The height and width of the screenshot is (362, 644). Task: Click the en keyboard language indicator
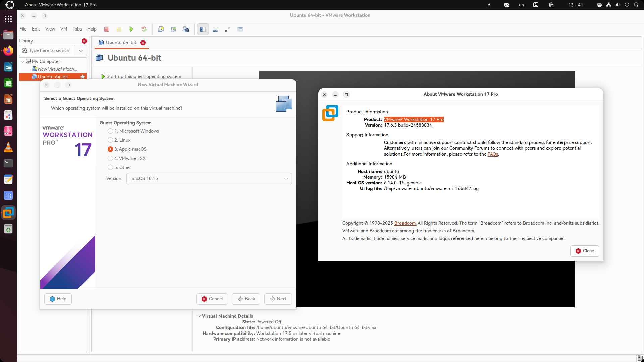click(x=521, y=5)
